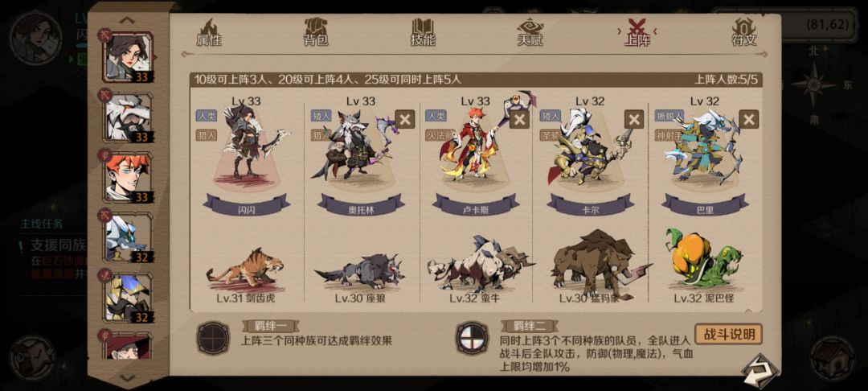The height and width of the screenshot is (391, 868).
Task: Open the 属性 attributes tab
Action: point(209,33)
